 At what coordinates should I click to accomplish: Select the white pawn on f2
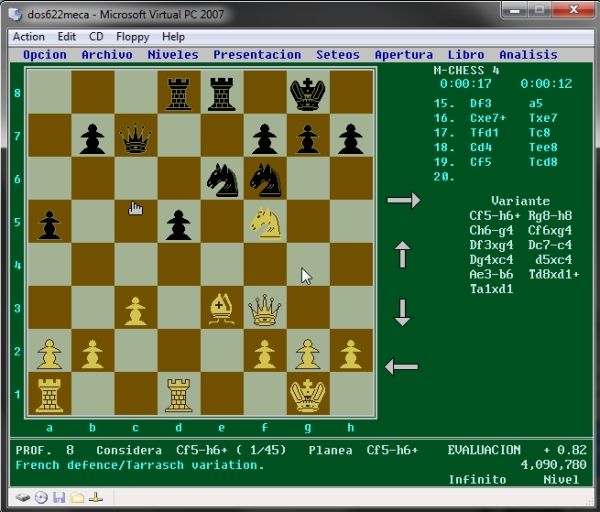point(264,354)
